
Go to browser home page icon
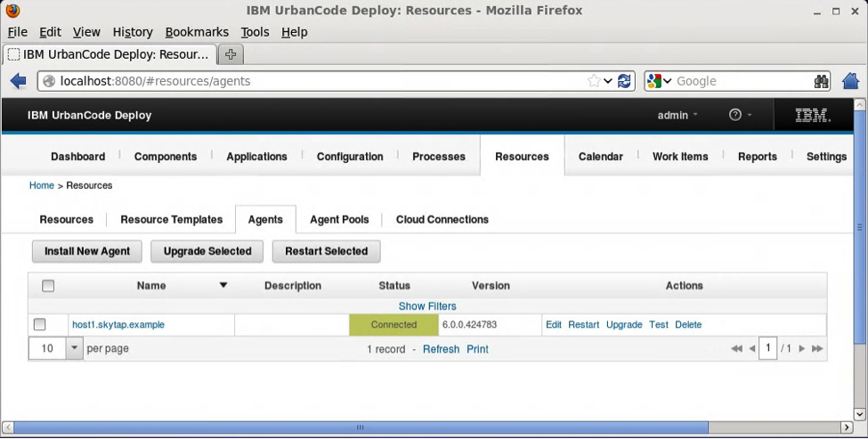tap(850, 81)
